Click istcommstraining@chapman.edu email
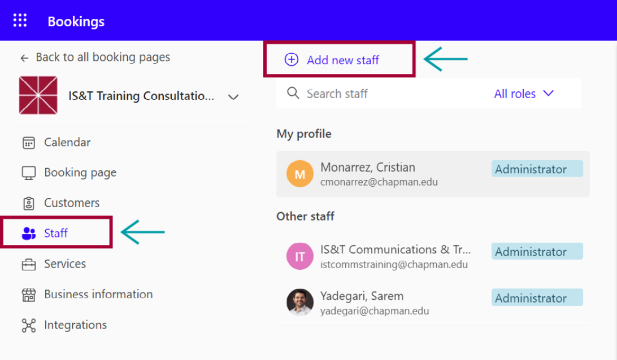Viewport: 617px width, 360px height. coord(394,265)
